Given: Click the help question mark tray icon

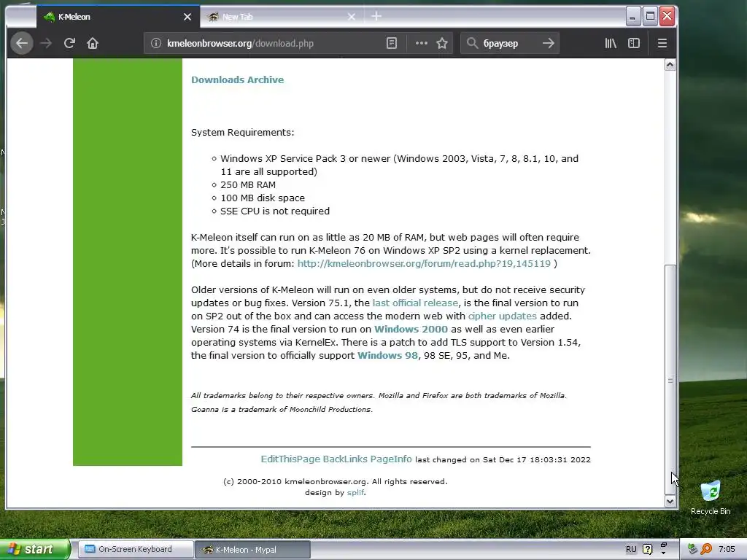Looking at the screenshot, I should click(648, 549).
